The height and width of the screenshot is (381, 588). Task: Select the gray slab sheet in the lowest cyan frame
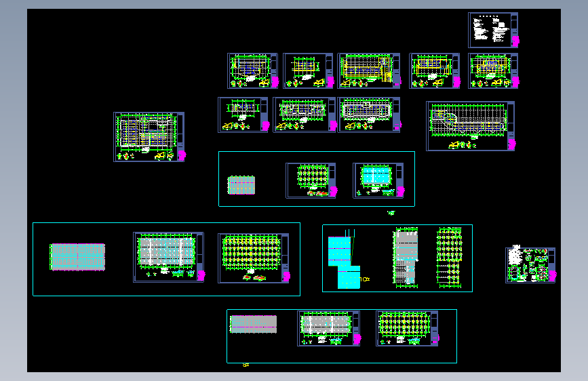point(329,328)
